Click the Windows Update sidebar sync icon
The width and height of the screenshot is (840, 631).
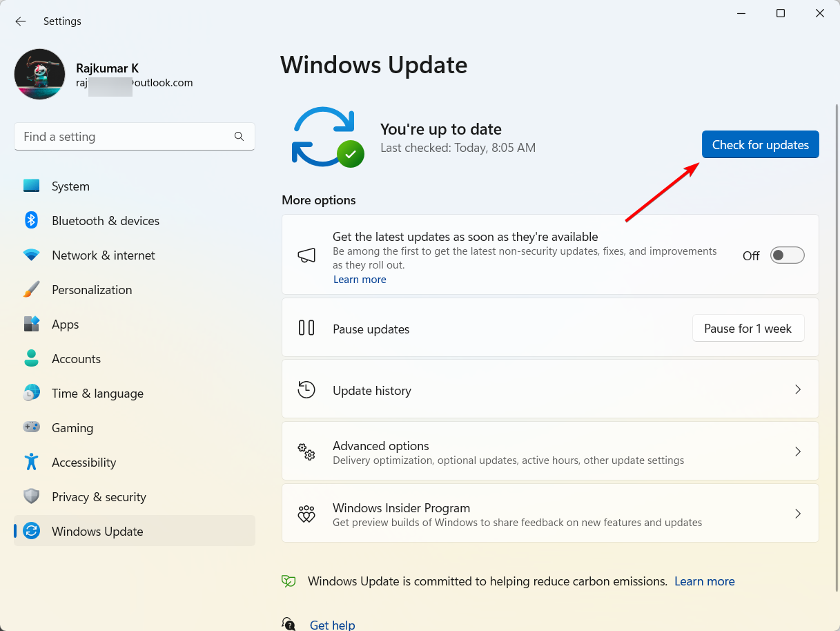(31, 531)
